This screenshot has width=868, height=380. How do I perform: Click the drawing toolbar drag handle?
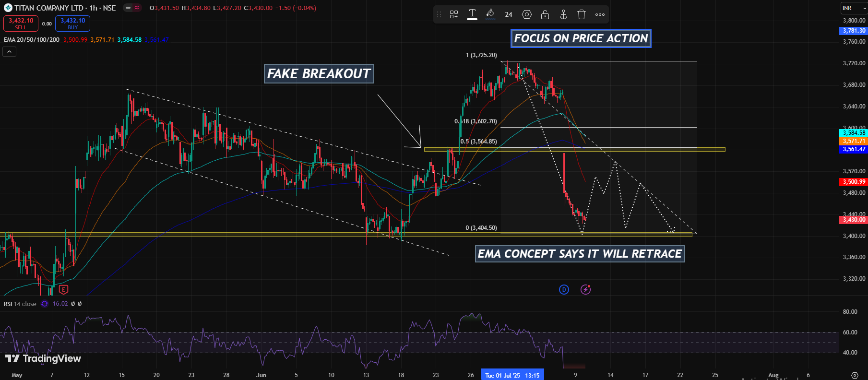[x=439, y=14]
